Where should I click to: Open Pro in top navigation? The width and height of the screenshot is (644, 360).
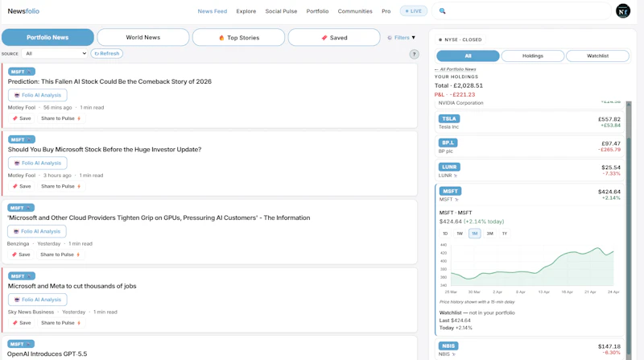click(x=386, y=11)
